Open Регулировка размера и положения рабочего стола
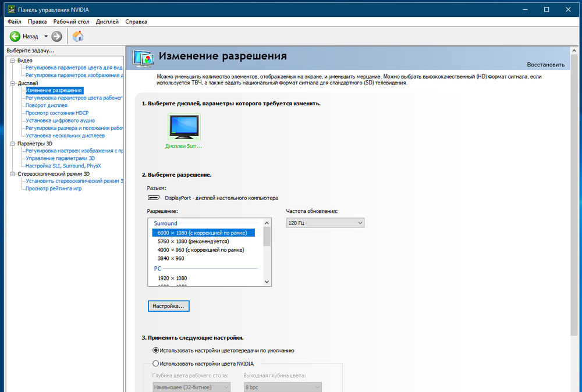This screenshot has height=392, width=582. [74, 128]
